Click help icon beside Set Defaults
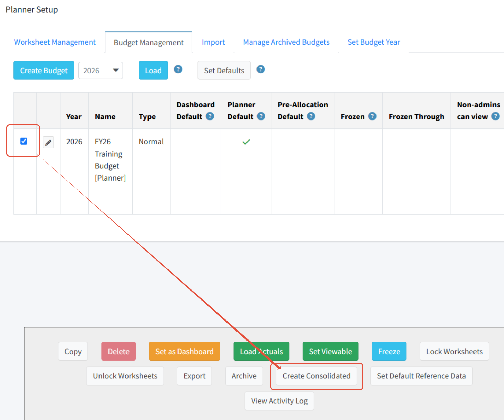504x420 pixels. (x=261, y=69)
